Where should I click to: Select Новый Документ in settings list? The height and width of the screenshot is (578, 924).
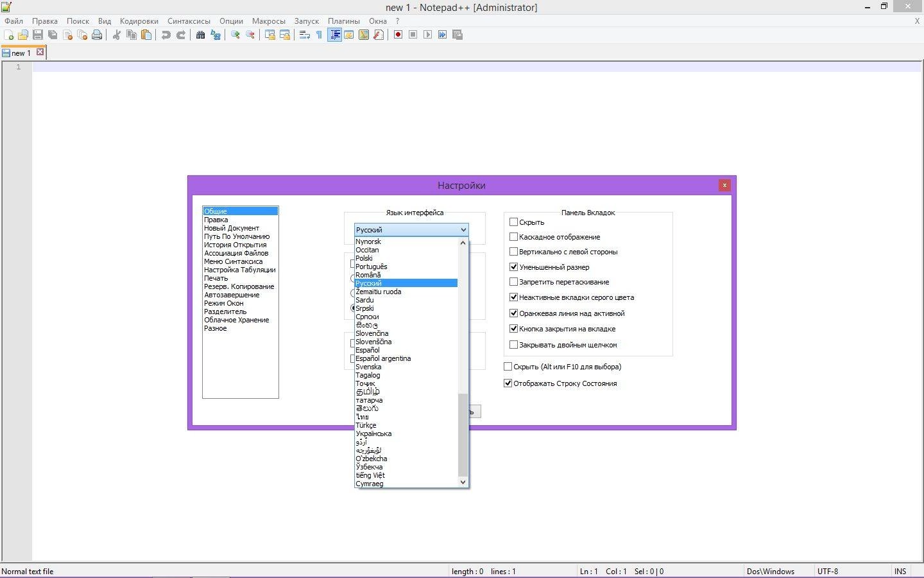(241, 228)
